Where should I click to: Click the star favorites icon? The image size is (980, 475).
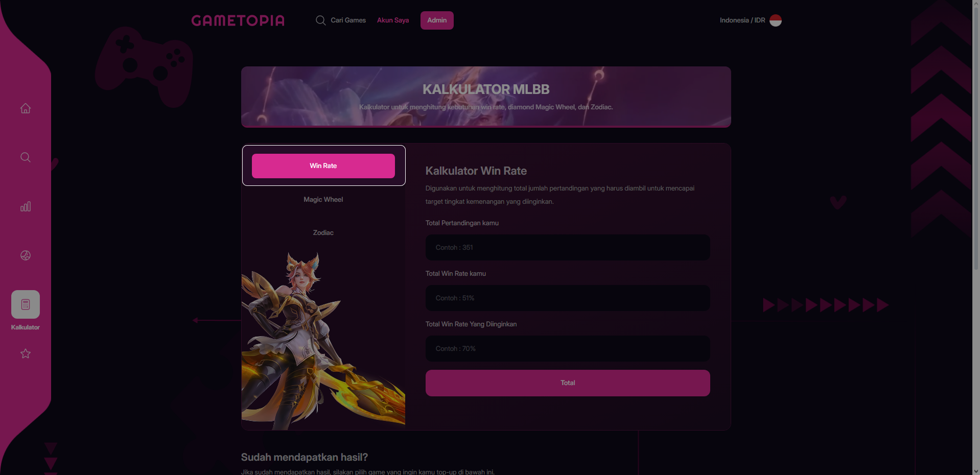pos(26,353)
